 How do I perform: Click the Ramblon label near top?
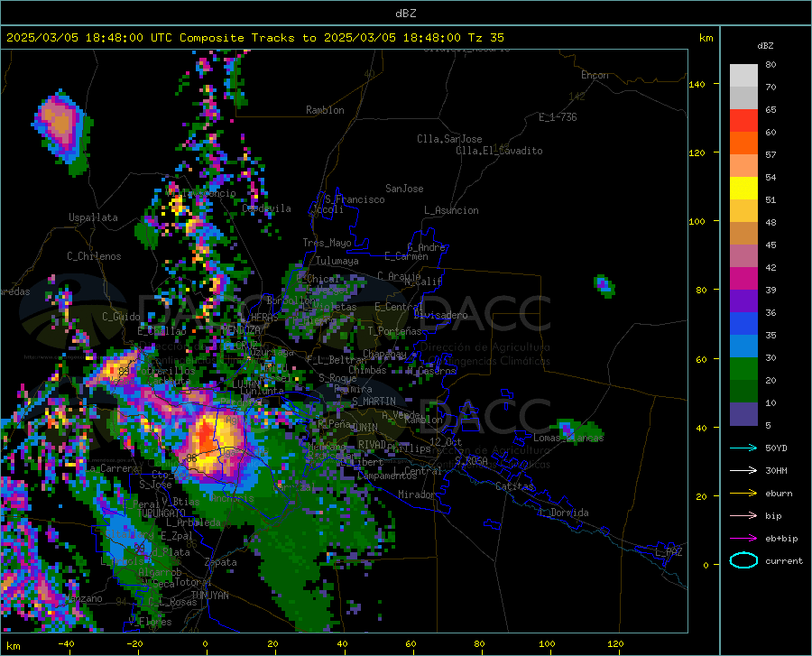click(325, 110)
